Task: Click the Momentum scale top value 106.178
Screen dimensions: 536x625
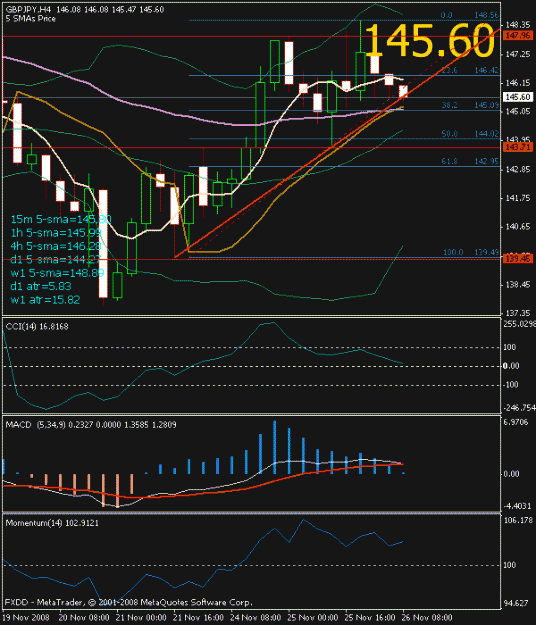Action: click(x=518, y=520)
